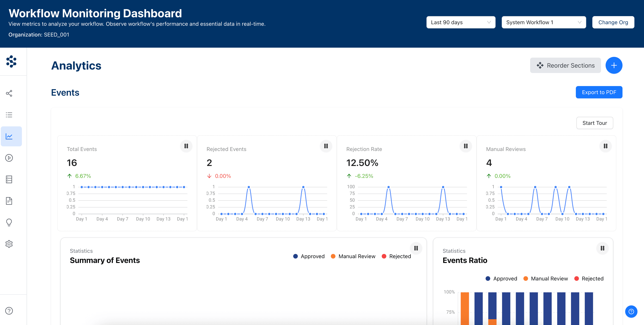
Task: Grab the Rejected Events card drag handle
Action: tap(326, 146)
